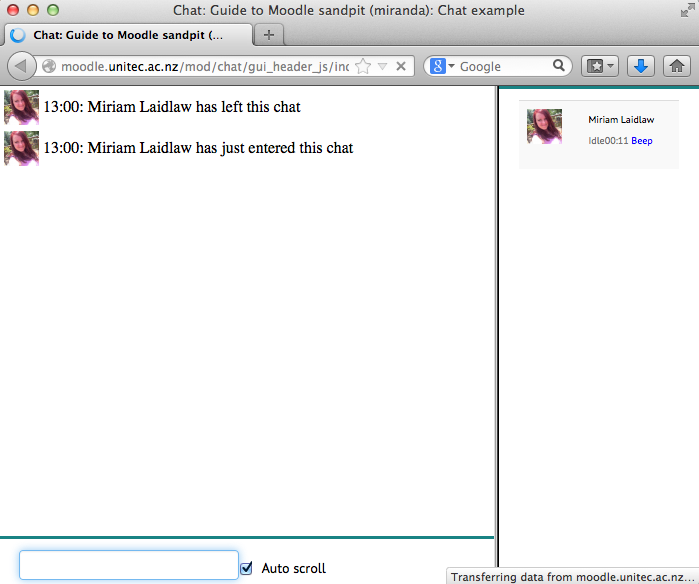Click the green zoom window button

[x=53, y=10]
